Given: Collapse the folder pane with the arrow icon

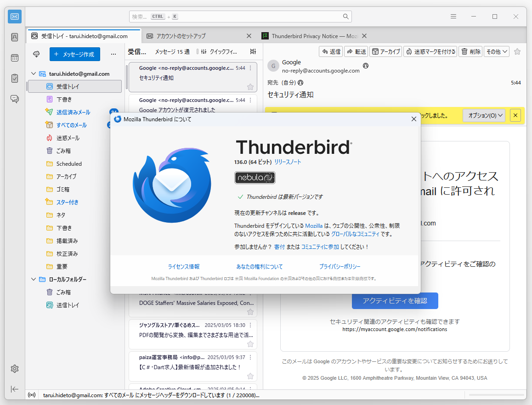Looking at the screenshot, I should pos(14,389).
